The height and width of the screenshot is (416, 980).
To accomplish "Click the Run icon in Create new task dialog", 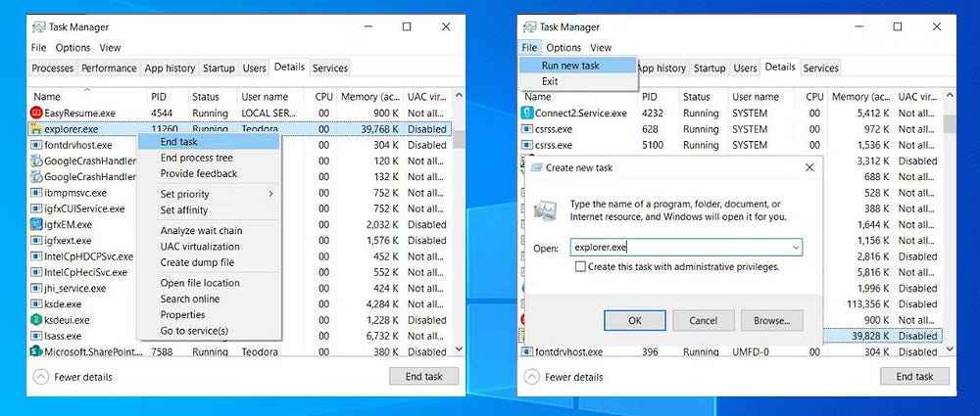I will point(544,209).
